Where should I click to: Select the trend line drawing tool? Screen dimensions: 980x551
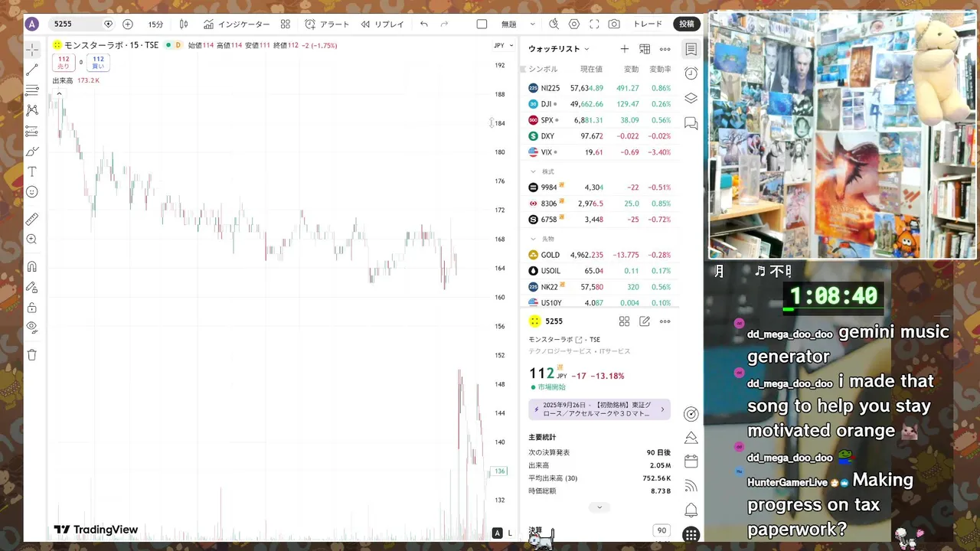pyautogui.click(x=32, y=70)
